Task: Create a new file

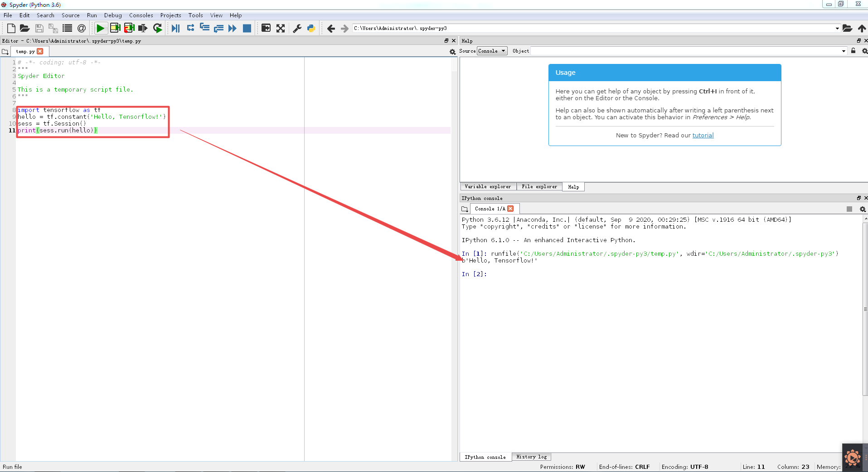Action: (11, 28)
